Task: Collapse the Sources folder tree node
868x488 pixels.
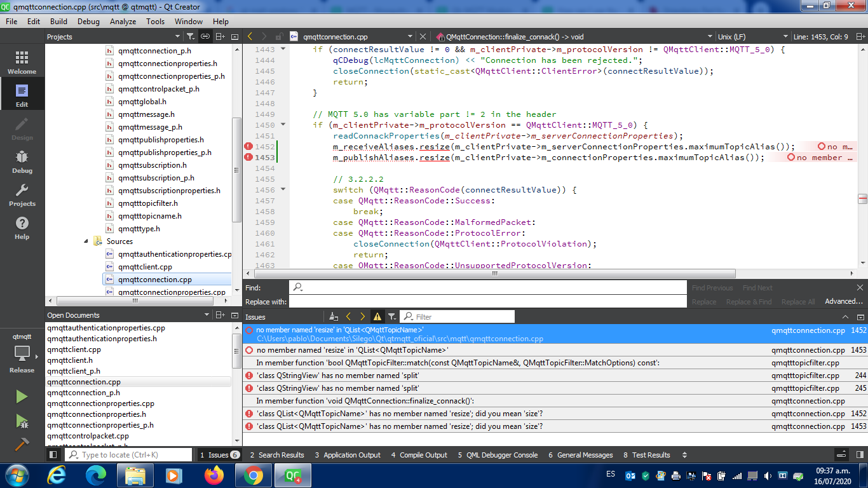Action: click(86, 241)
